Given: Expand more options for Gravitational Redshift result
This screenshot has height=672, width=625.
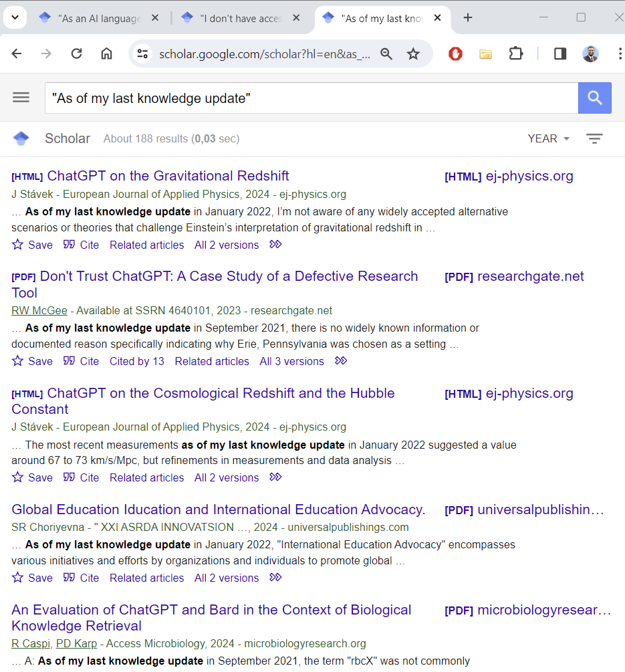Looking at the screenshot, I should click(x=275, y=244).
